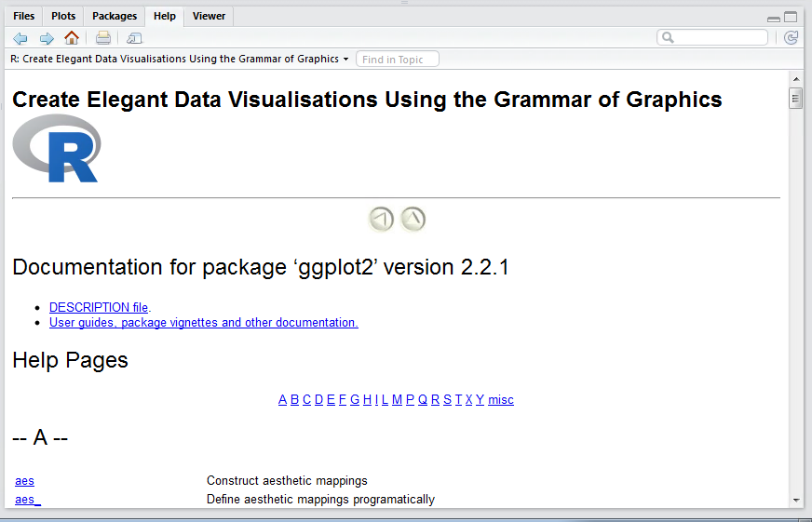812x522 pixels.
Task: Click 'Construct aesthetic mappings' description text
Action: (x=287, y=481)
